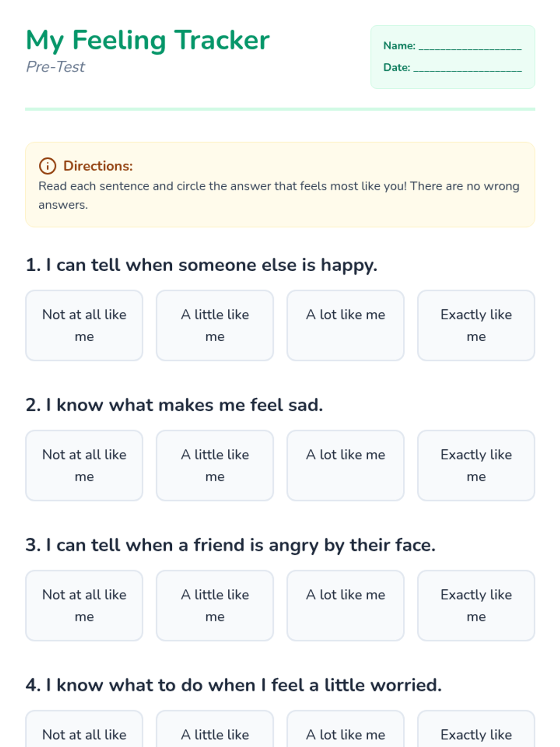
Task: Pick "Exactly like me" for question 3
Action: [476, 606]
